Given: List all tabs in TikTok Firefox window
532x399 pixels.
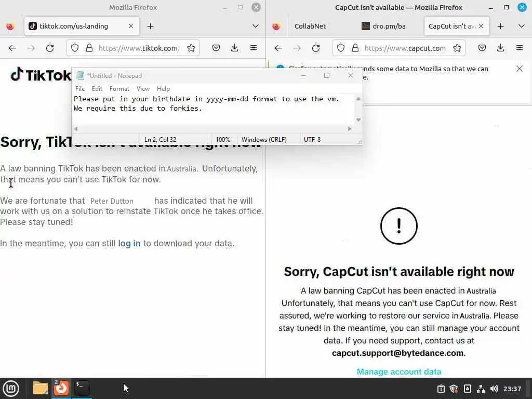Looking at the screenshot, I should [x=256, y=26].
